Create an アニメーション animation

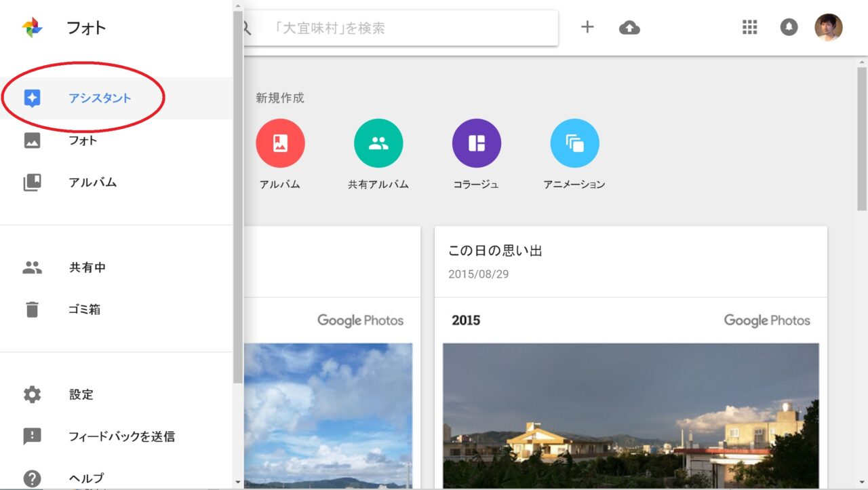point(574,143)
